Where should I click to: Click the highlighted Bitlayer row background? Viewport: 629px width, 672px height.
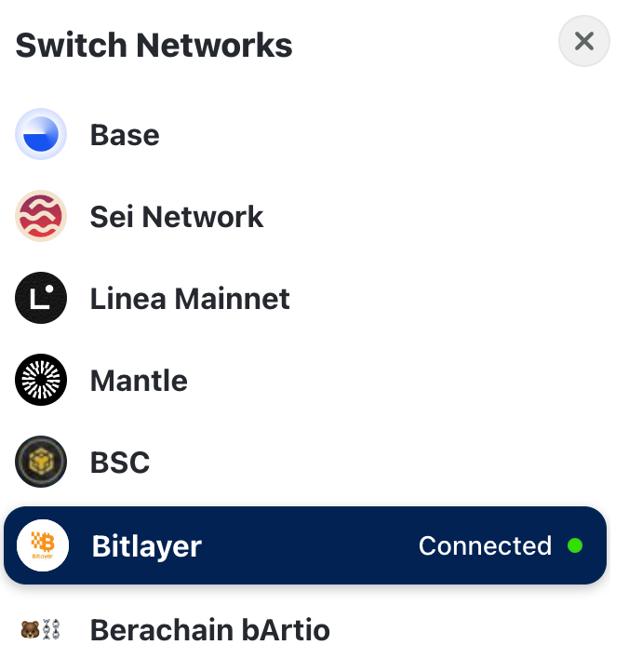coord(305,545)
